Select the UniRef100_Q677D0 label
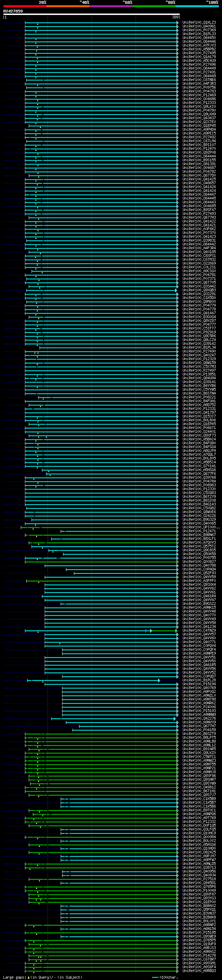 tap(199, 175)
